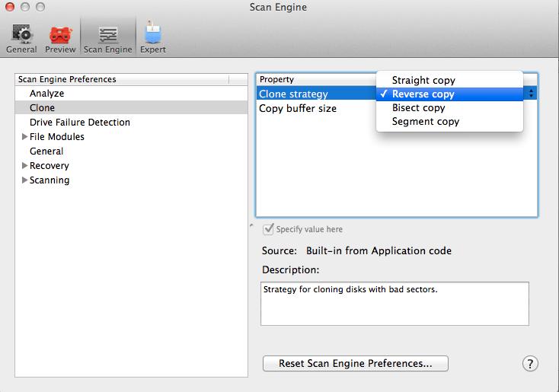Click inside the Description text box
This screenshot has height=392, width=559.
[x=394, y=303]
